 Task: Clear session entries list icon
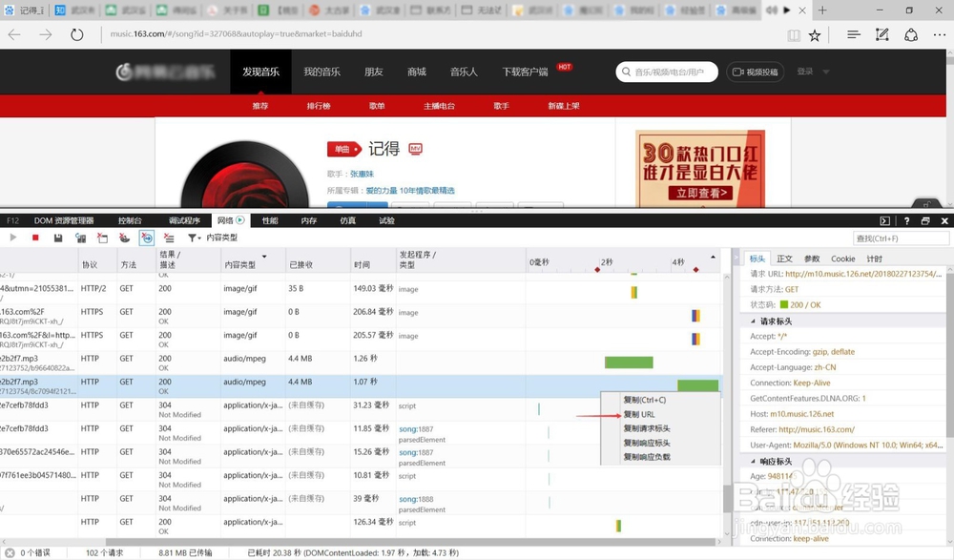point(169,238)
